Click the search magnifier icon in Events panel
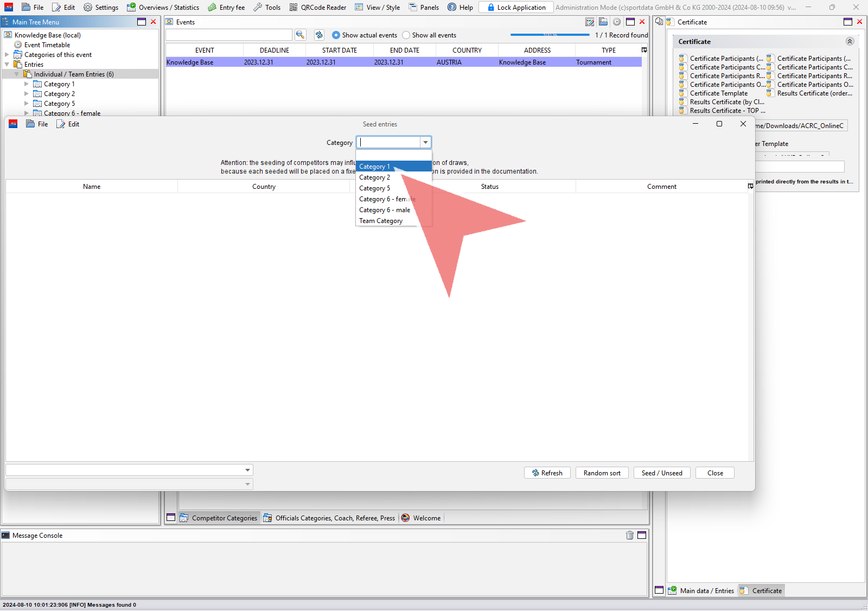 (300, 35)
